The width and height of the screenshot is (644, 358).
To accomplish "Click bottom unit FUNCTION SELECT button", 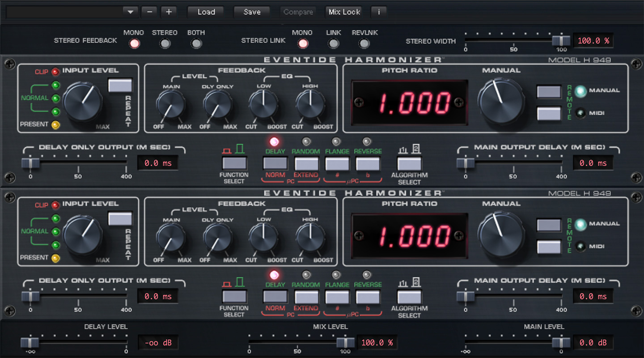I will 234,297.
